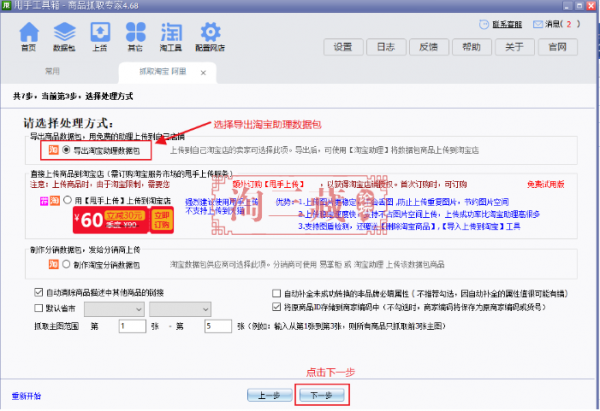Open the 淘工具 toolbar icon
The height and width of the screenshot is (411, 600).
171,32
